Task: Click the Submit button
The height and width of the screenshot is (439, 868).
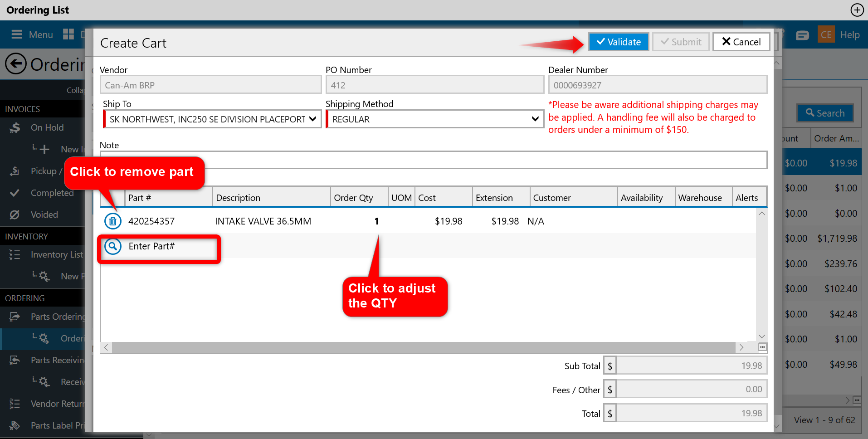Action: (681, 42)
